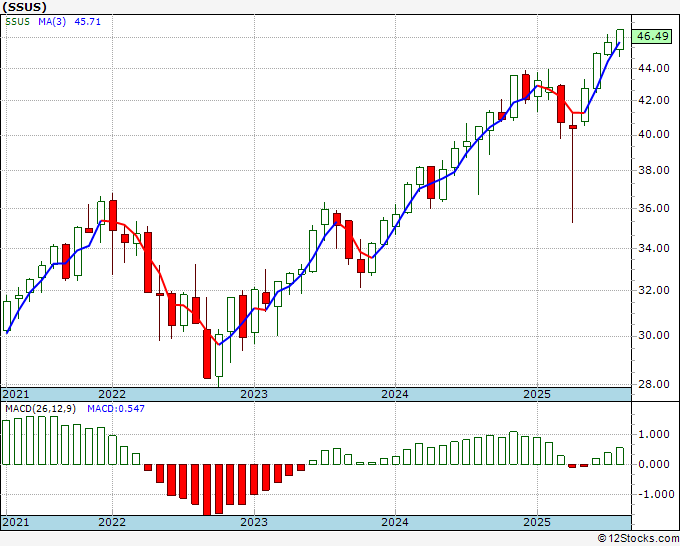Click the ©12Stocks.com credit text
The width and height of the screenshot is (680, 546).
point(638,539)
